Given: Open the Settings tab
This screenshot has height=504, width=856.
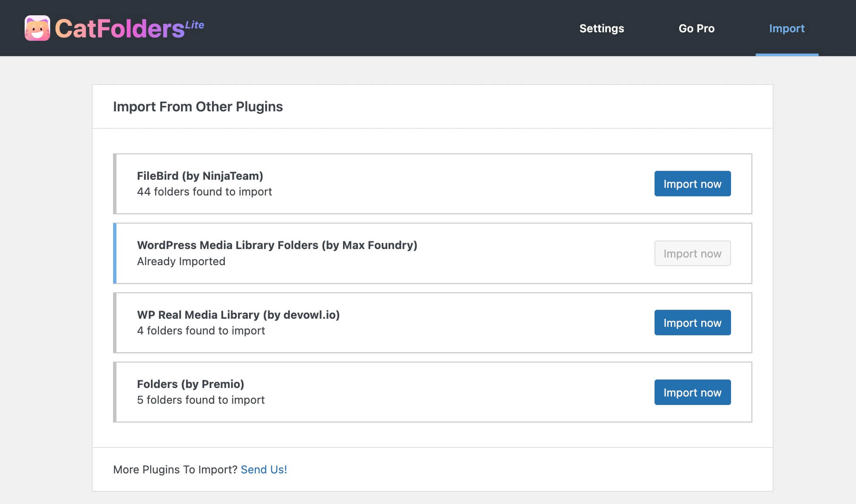Looking at the screenshot, I should tap(601, 28).
